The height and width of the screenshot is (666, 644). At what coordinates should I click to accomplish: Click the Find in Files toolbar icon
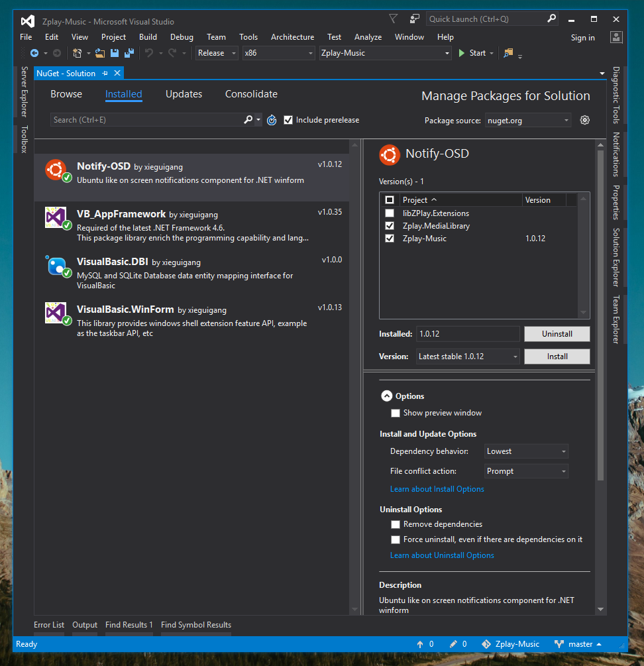508,53
